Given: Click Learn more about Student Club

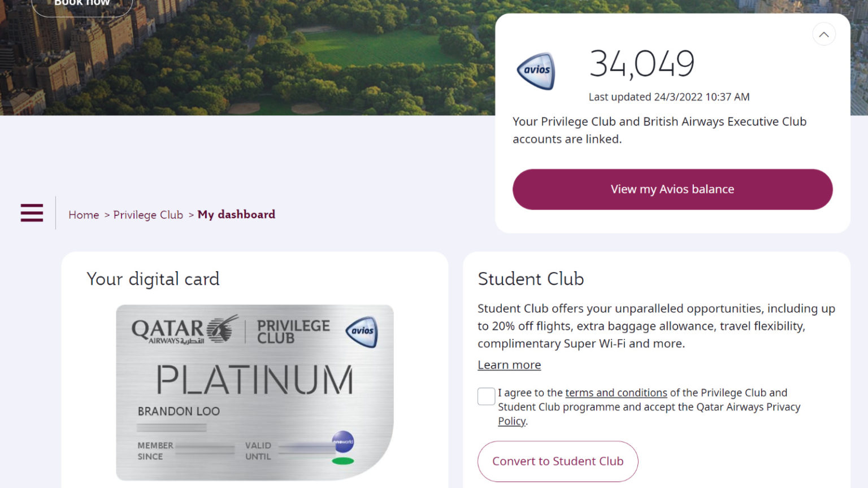Looking at the screenshot, I should pyautogui.click(x=509, y=364).
